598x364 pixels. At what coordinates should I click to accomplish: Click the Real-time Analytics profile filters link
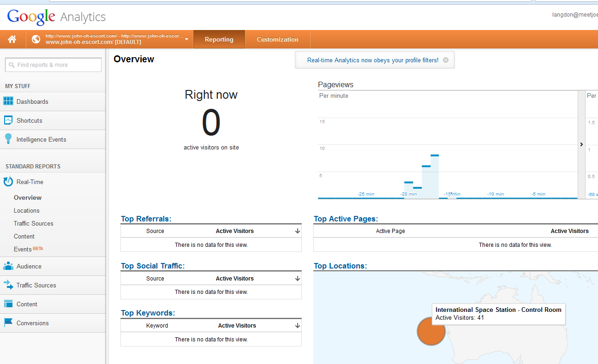click(x=373, y=60)
